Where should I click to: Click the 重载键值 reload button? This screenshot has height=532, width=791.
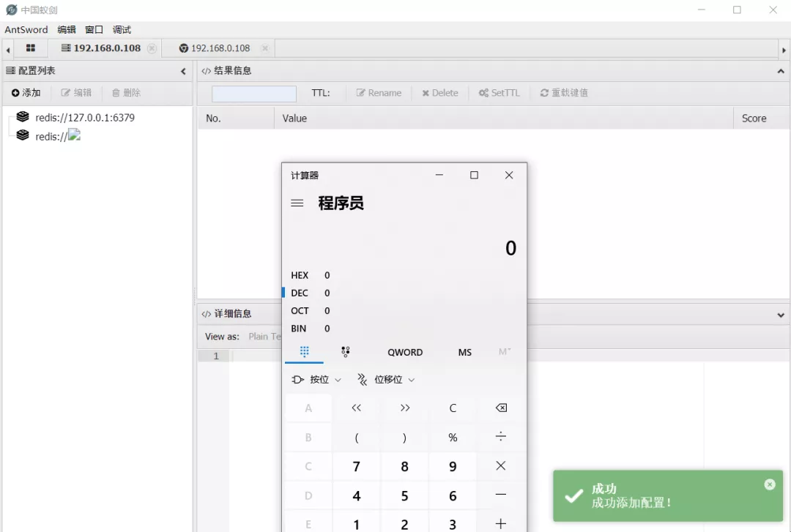coord(564,93)
